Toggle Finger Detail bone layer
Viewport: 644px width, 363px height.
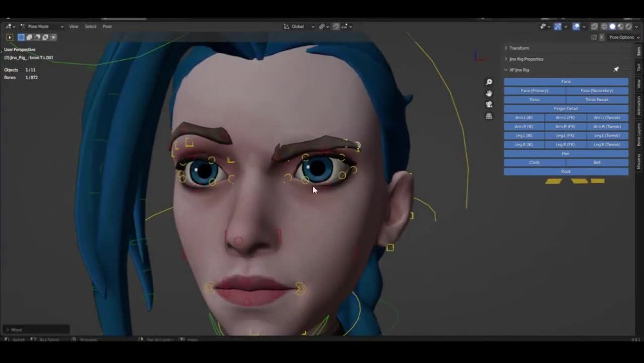pos(566,108)
